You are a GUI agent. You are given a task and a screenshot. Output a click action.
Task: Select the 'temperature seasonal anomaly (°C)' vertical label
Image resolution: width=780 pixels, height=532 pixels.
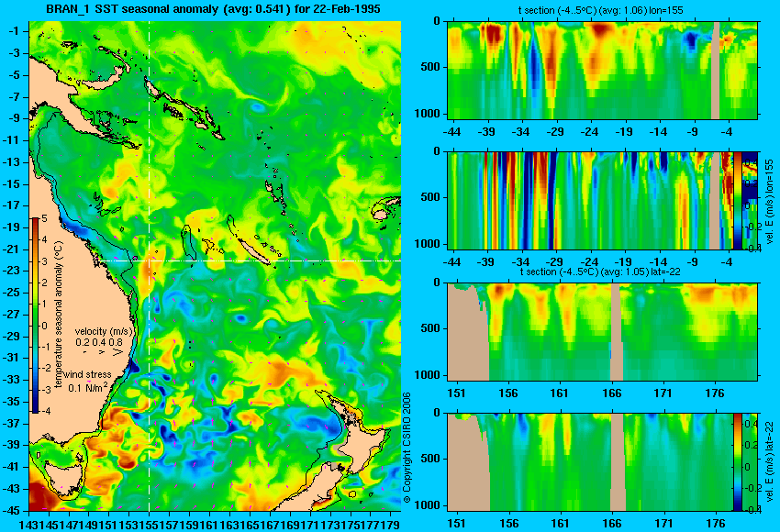click(59, 315)
